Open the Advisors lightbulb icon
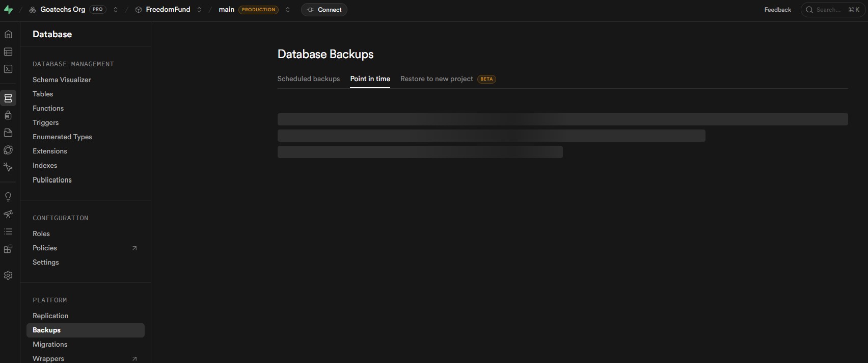 click(x=8, y=197)
